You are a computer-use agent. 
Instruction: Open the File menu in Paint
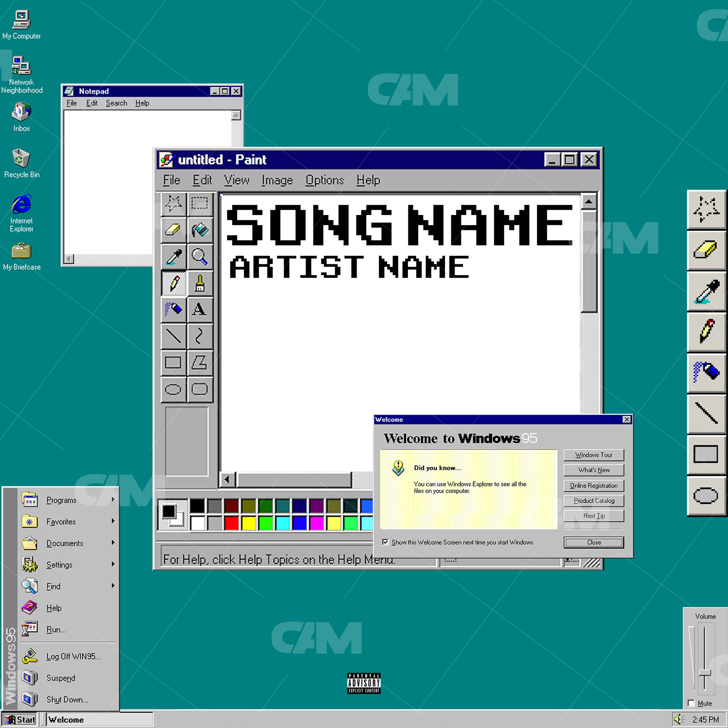click(x=171, y=180)
